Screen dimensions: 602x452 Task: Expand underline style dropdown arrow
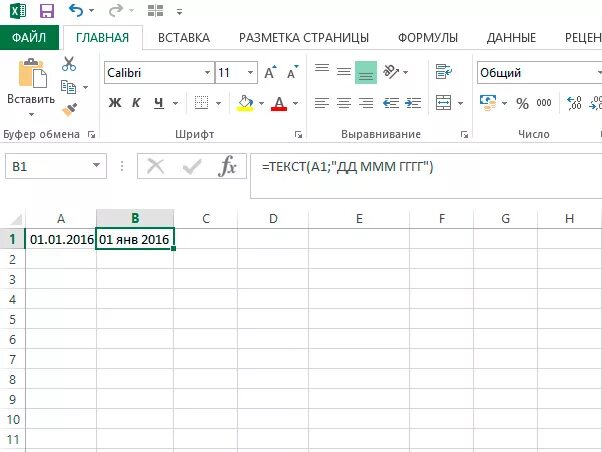point(175,103)
